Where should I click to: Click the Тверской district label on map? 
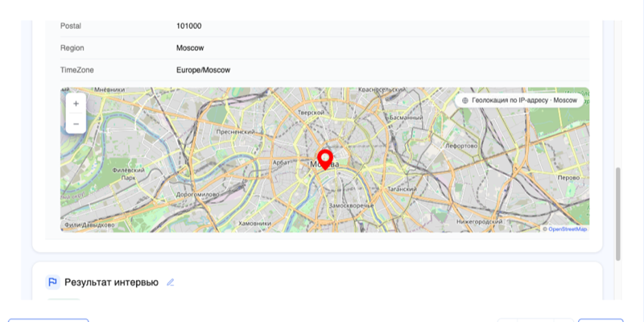click(x=311, y=112)
